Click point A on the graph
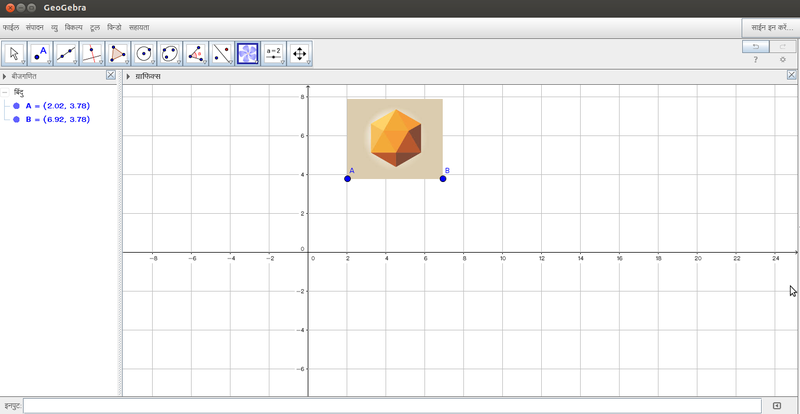The image size is (800, 414). point(347,179)
